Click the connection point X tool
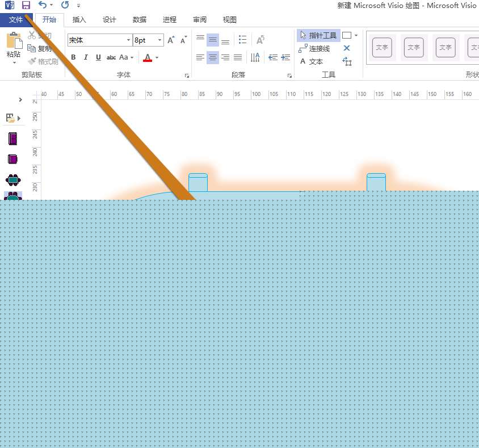This screenshot has width=479, height=448. 346,48
